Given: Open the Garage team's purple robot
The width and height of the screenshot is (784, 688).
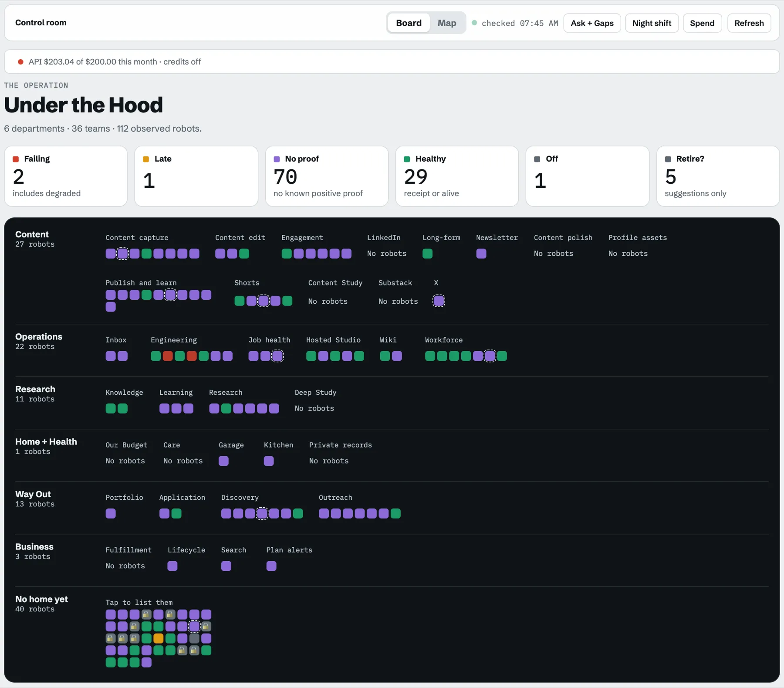Looking at the screenshot, I should (223, 461).
